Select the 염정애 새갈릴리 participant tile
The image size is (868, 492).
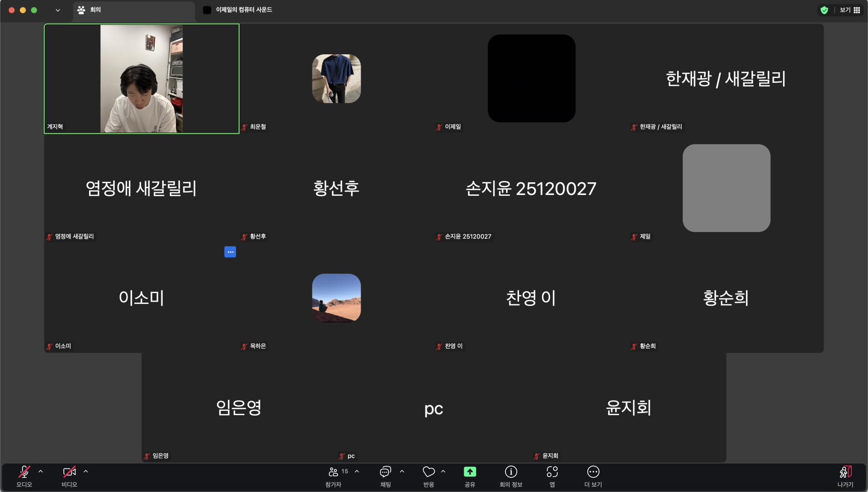[142, 188]
